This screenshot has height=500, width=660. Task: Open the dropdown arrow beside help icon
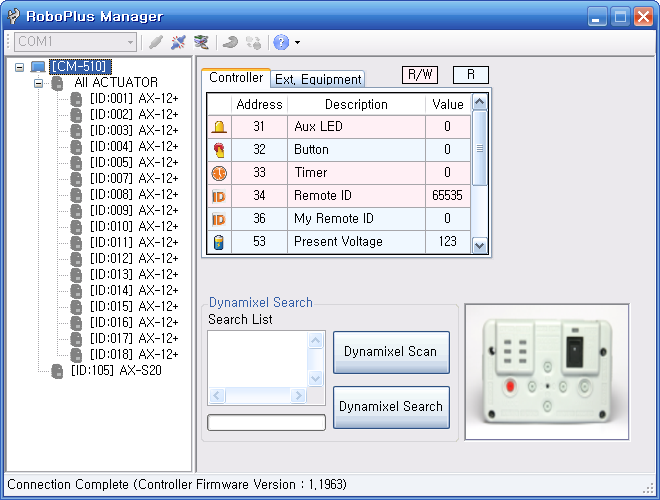(297, 42)
